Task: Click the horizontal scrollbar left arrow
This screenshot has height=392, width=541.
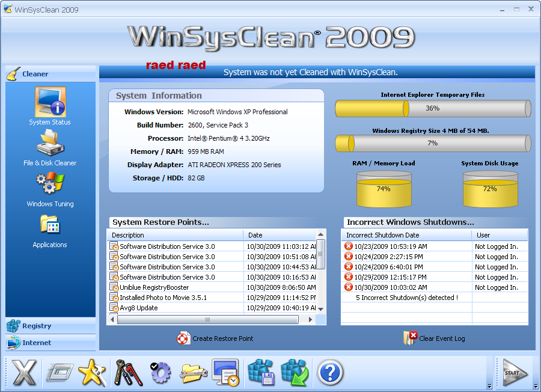Action: click(112, 319)
